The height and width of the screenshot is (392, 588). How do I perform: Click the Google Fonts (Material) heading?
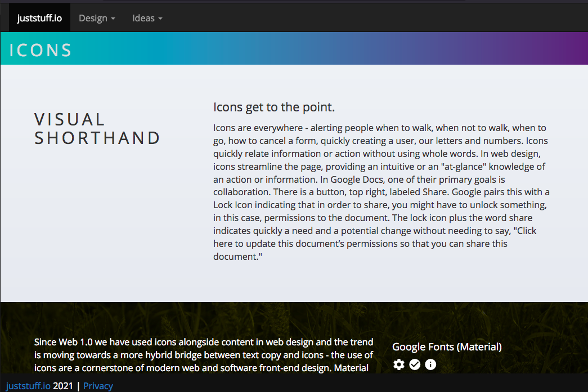(447, 347)
